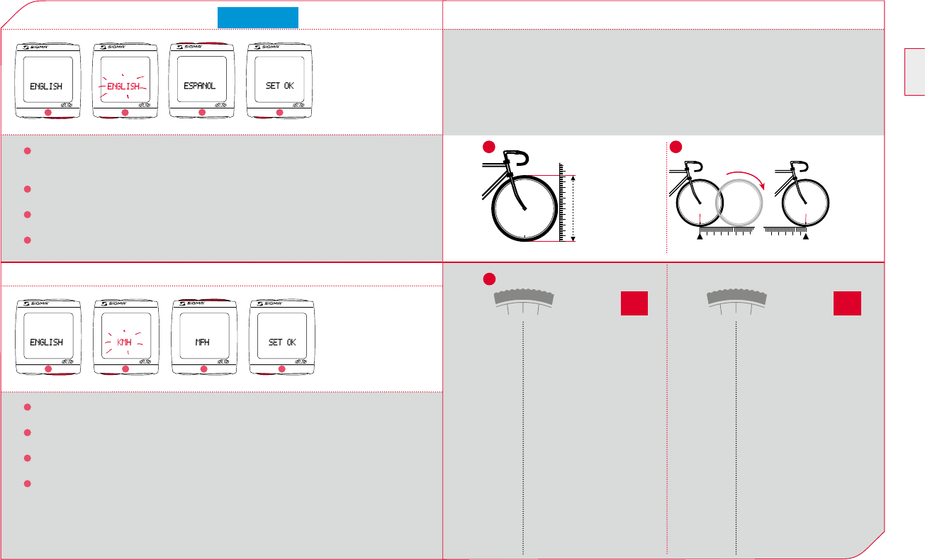Viewport: 925px width, 560px height.
Task: Tap the red button dot under the MPH device
Action: [x=203, y=369]
